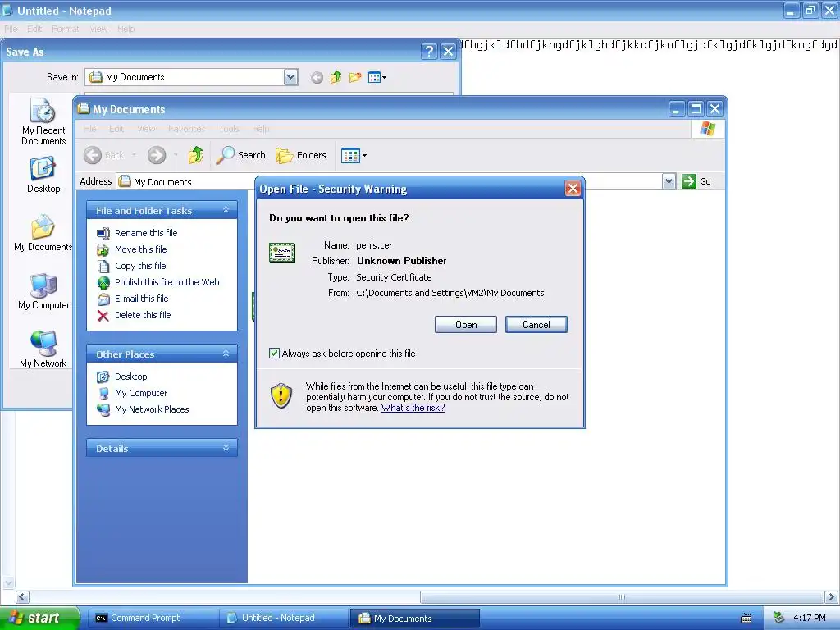840x630 pixels.
Task: Select Desktop in Save As places bar
Action: point(43,176)
